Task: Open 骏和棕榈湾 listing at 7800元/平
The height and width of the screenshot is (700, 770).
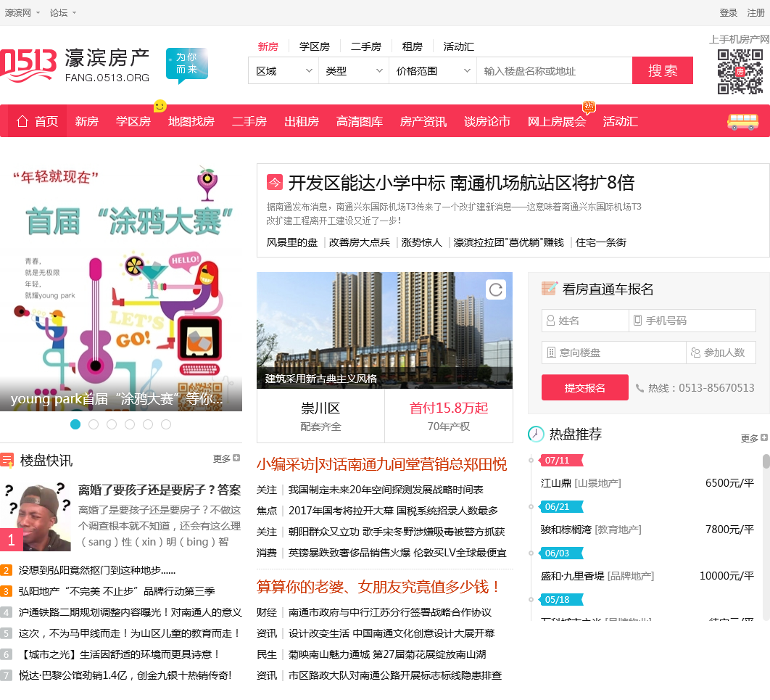Action: pos(647,530)
